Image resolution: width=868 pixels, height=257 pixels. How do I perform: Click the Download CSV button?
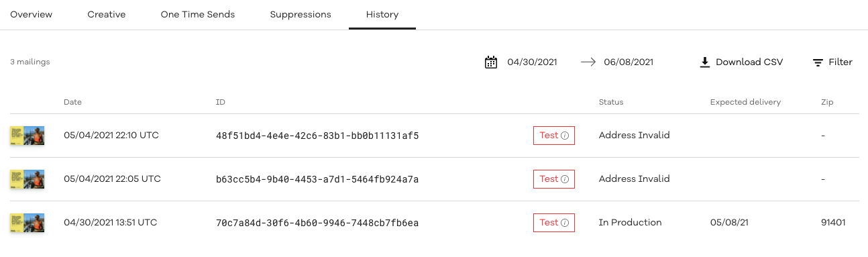[x=741, y=62]
